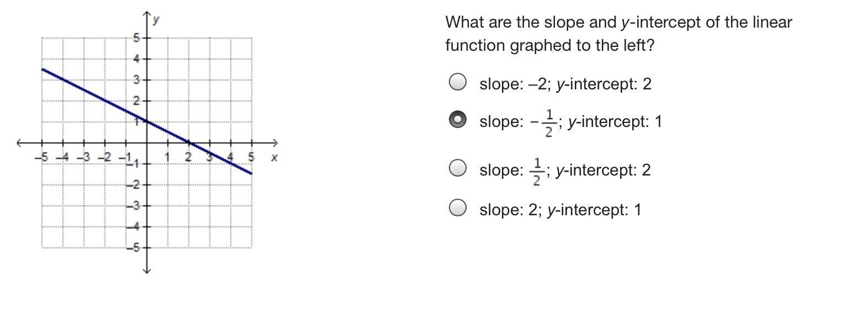The image size is (868, 319).
Task: Click the right endpoint of the graphed line
Action: point(251,174)
